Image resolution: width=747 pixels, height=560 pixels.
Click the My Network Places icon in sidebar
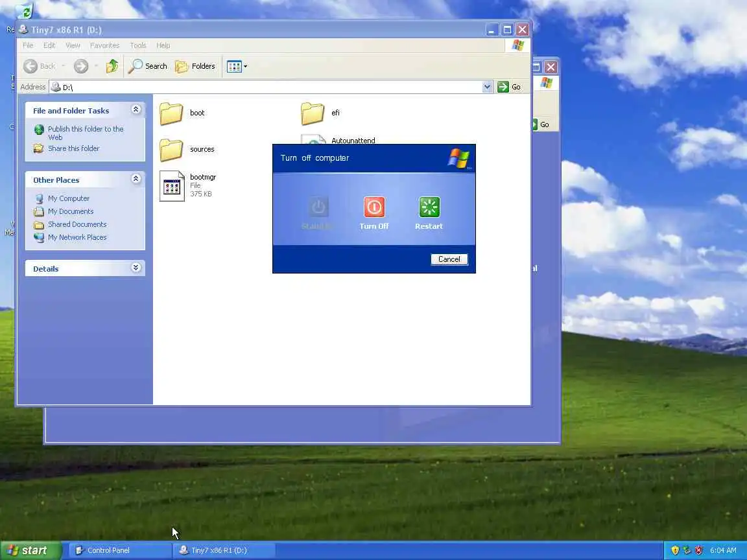pos(39,237)
